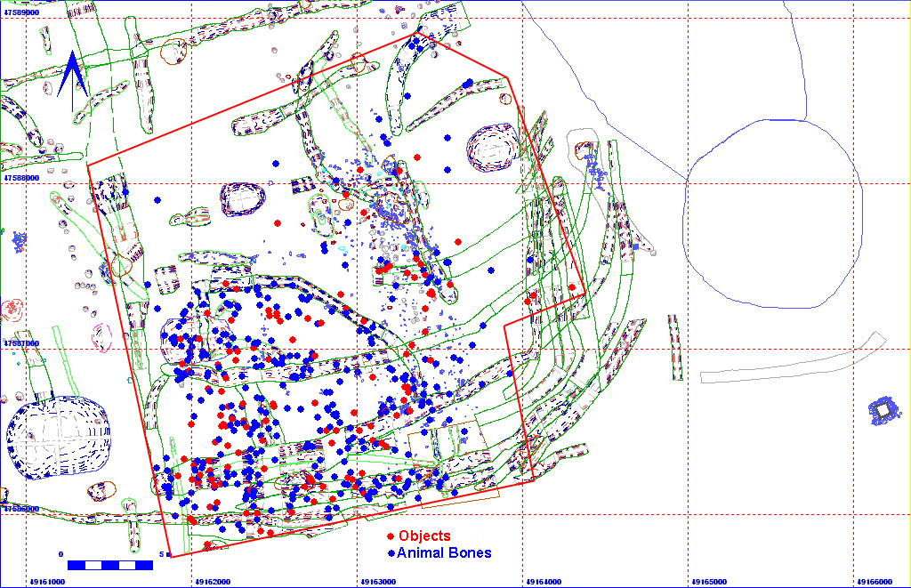Click the blue and white scale bar
Screen dimensions: 911x588
[110, 566]
